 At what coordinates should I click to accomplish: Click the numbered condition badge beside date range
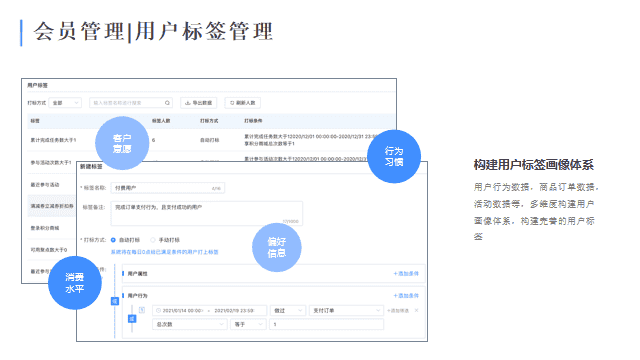142,310
